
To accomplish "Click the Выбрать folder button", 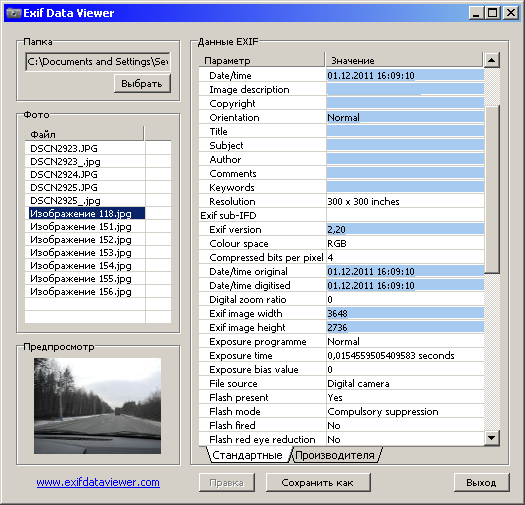I will coord(142,83).
